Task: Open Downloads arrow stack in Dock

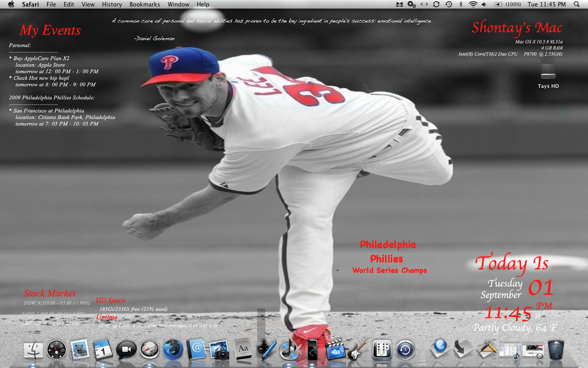Action: 463,349
